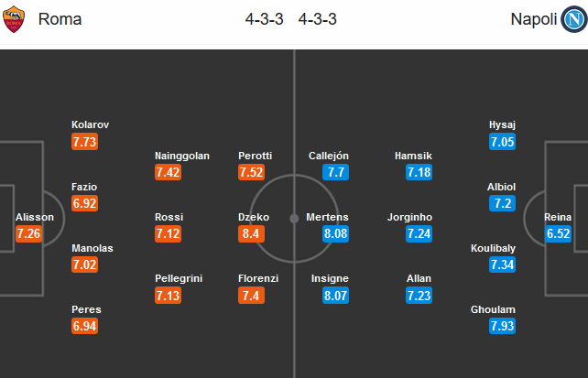Click Ghoulam's 7.93 rating badge

coord(502,326)
